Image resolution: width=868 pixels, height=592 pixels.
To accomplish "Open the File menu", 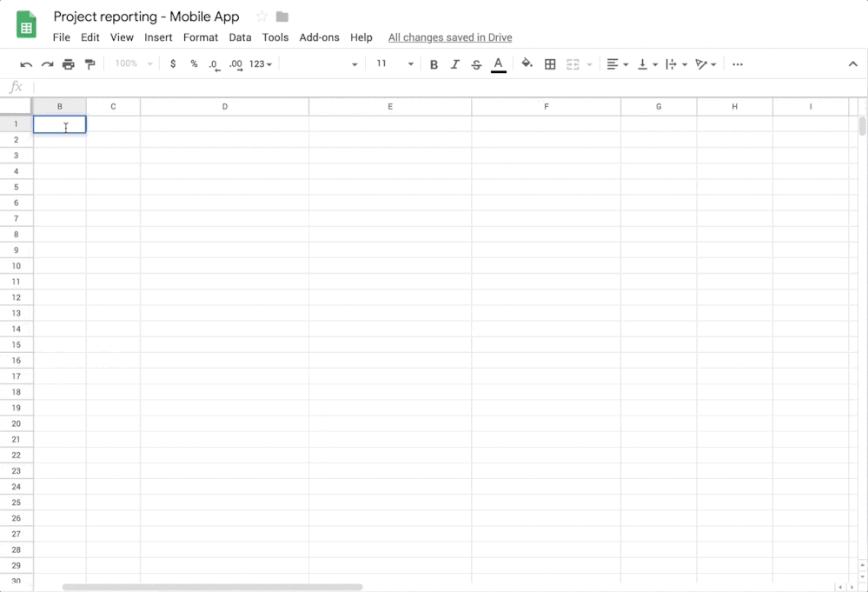I will [x=62, y=37].
